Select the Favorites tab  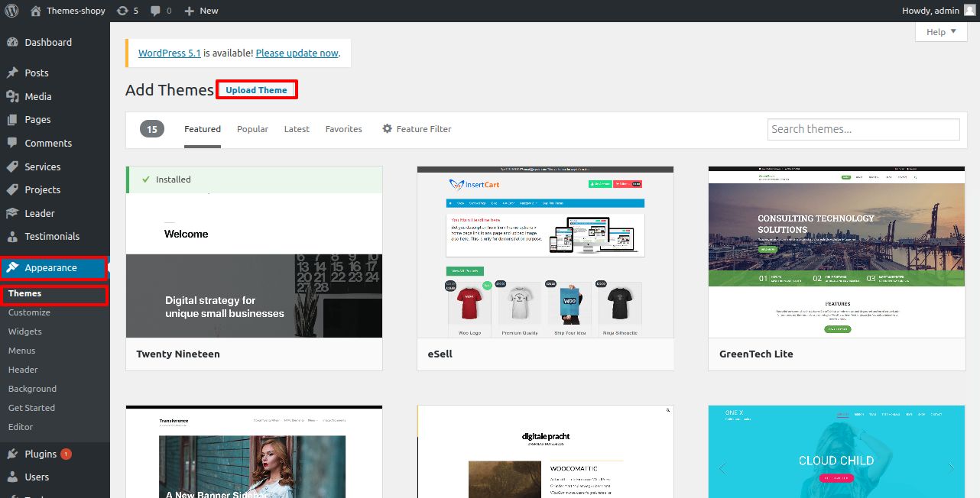click(343, 129)
